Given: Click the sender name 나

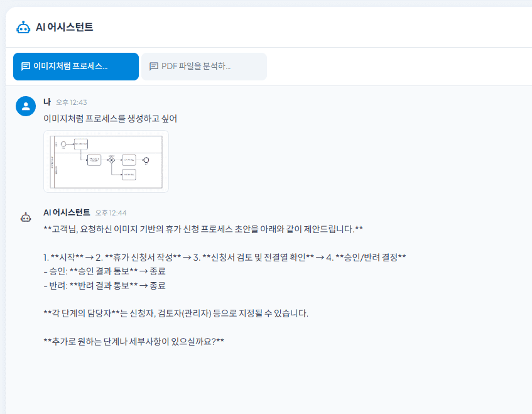Looking at the screenshot, I should click(x=47, y=102).
